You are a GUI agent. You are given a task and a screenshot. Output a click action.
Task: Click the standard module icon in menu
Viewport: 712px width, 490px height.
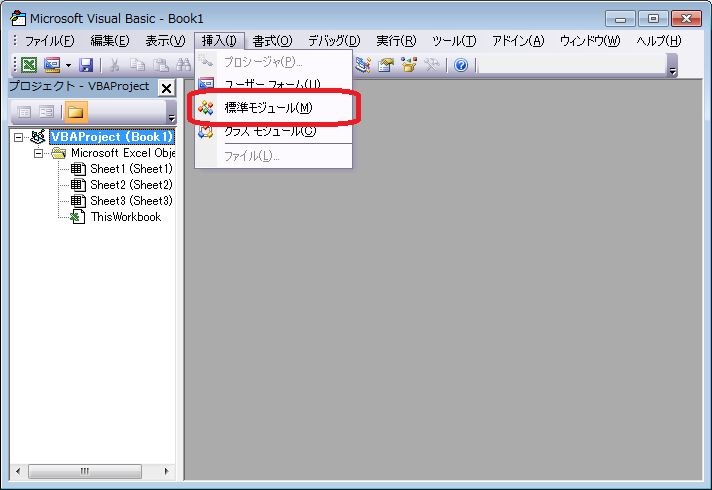tap(206, 108)
